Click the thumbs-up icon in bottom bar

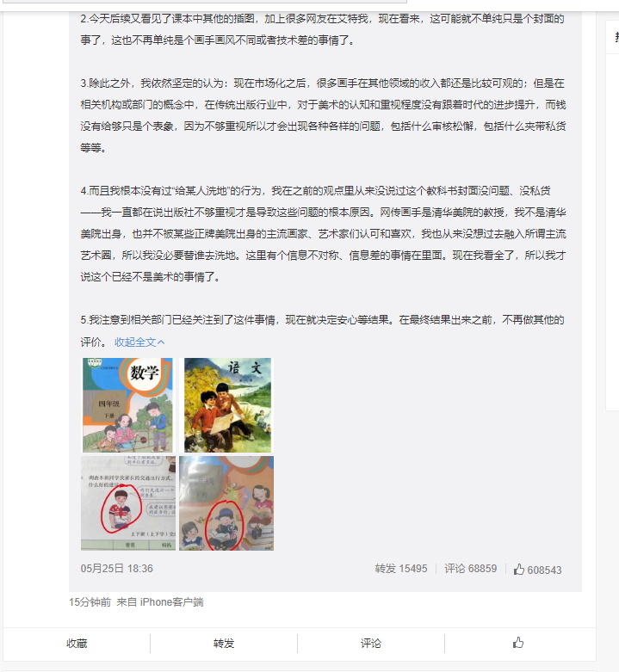pos(518,643)
